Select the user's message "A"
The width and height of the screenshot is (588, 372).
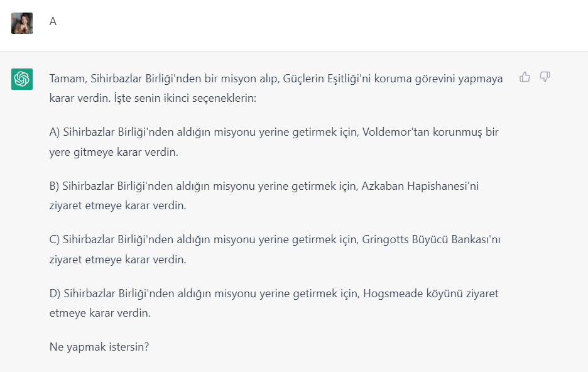pos(53,22)
